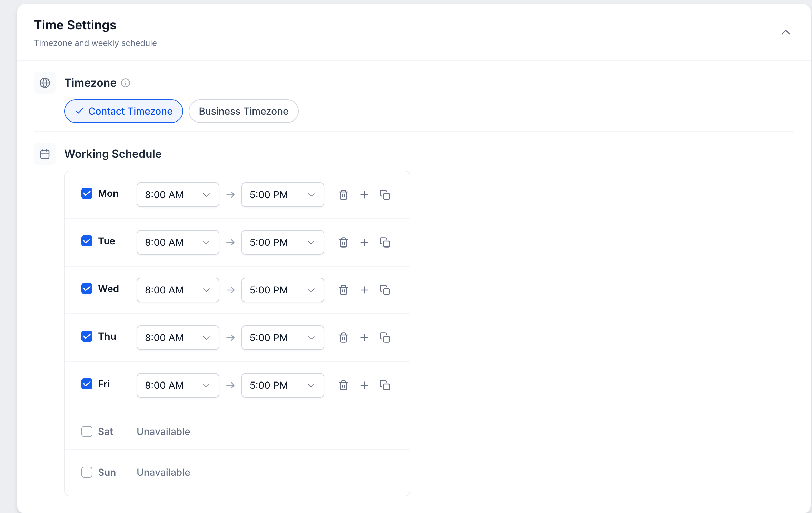
Task: Remove Wednesday's time slot via trash icon
Action: 343,290
